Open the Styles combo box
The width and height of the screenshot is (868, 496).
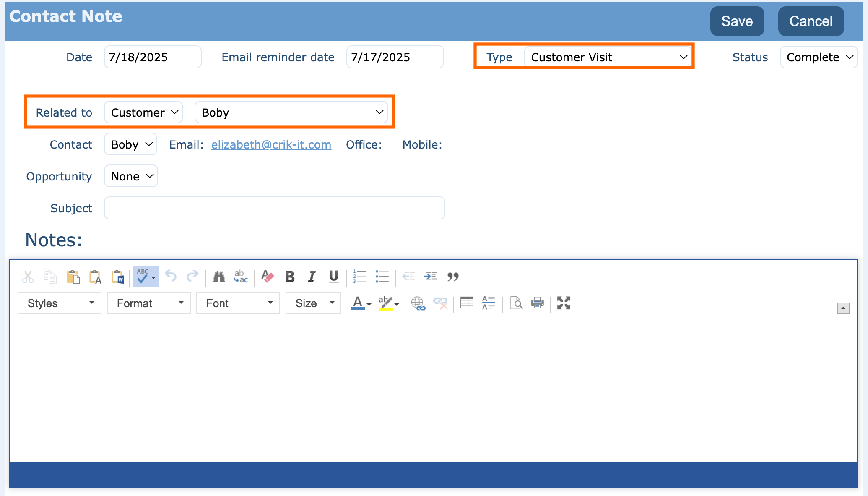point(60,303)
